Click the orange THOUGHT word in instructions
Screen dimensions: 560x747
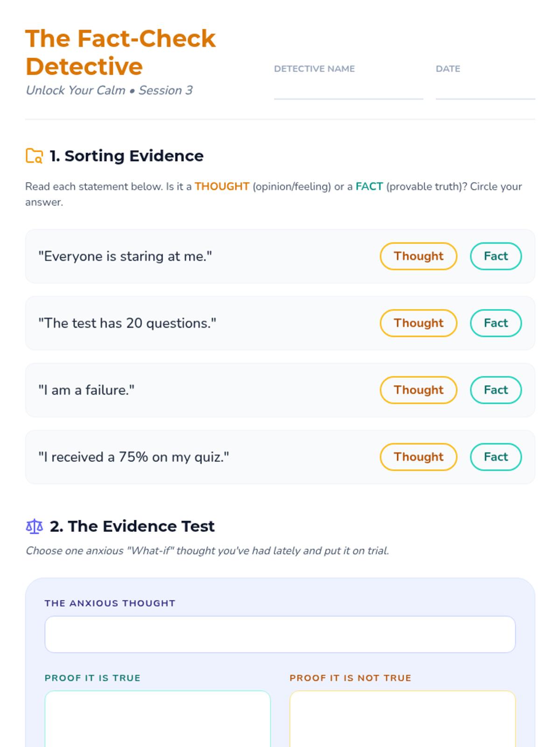222,186
